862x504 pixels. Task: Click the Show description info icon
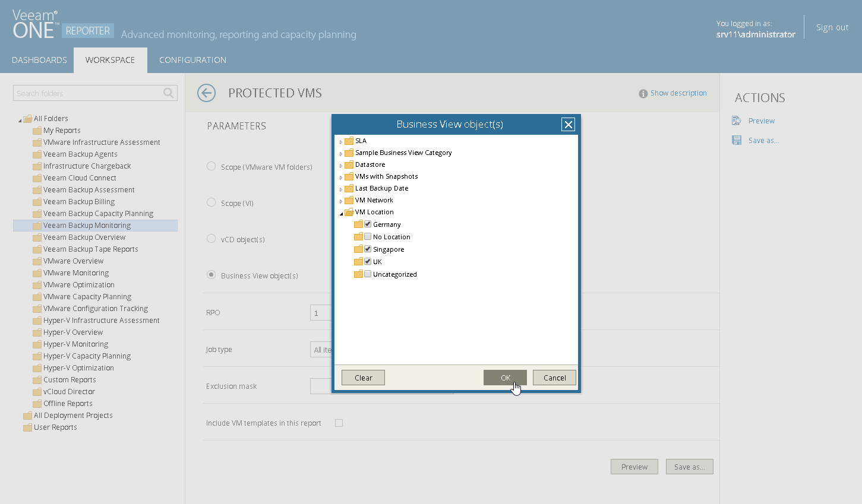643,94
